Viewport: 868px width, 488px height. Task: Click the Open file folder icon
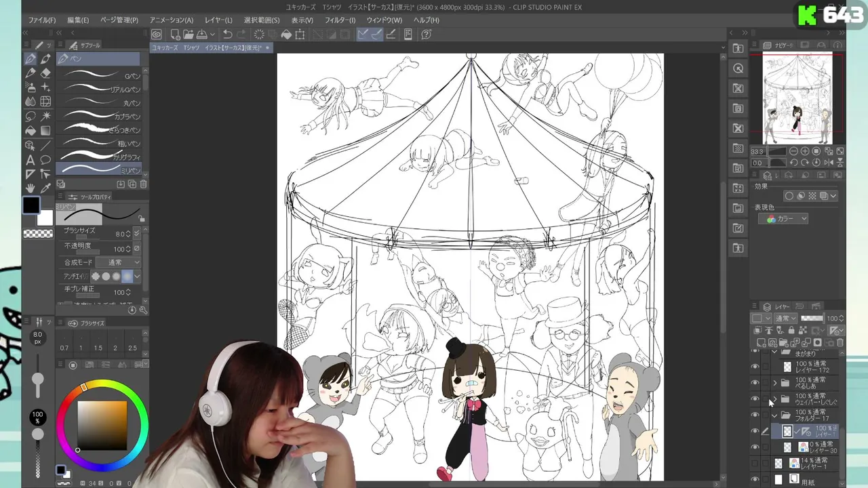(x=188, y=34)
